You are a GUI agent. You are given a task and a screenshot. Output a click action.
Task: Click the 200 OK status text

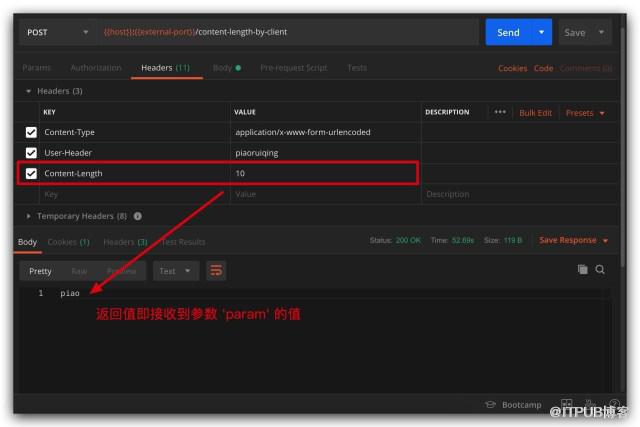(x=408, y=240)
